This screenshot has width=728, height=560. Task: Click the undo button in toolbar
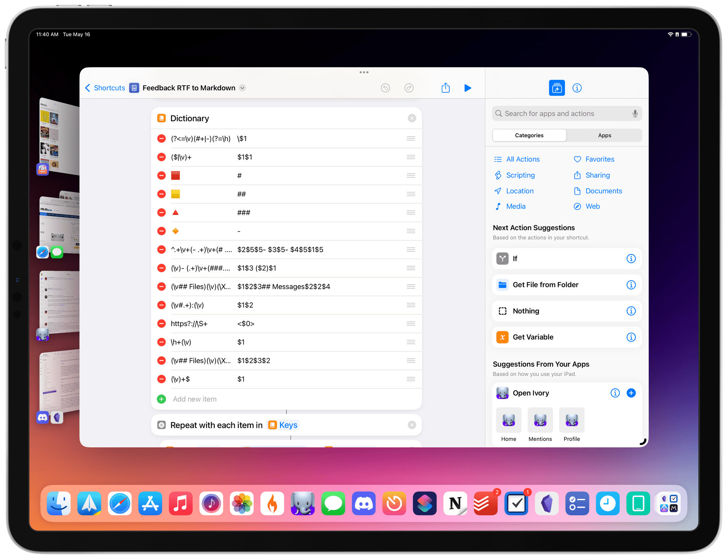click(385, 88)
